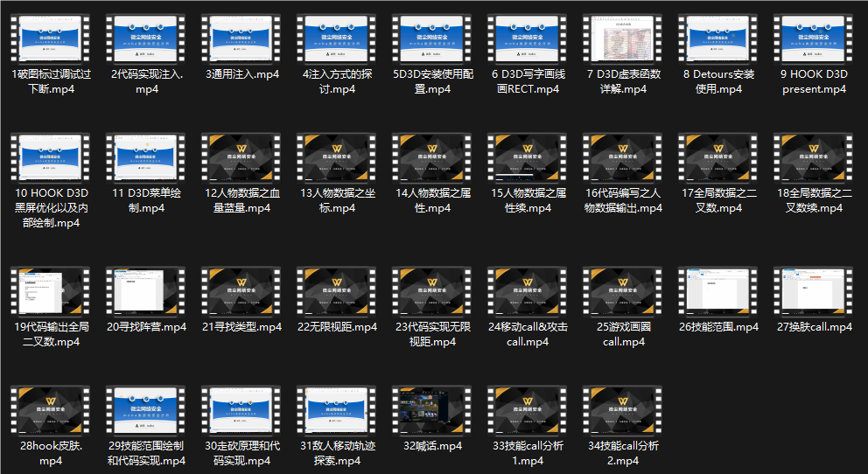Click the 27换肤call.mp4 thumbnail
This screenshot has width=868, height=474.
(x=814, y=291)
